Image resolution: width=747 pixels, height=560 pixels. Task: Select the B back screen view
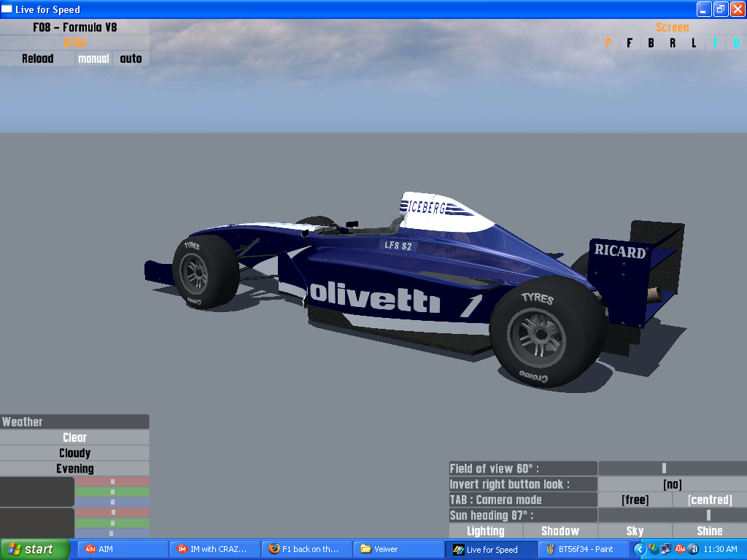point(651,43)
